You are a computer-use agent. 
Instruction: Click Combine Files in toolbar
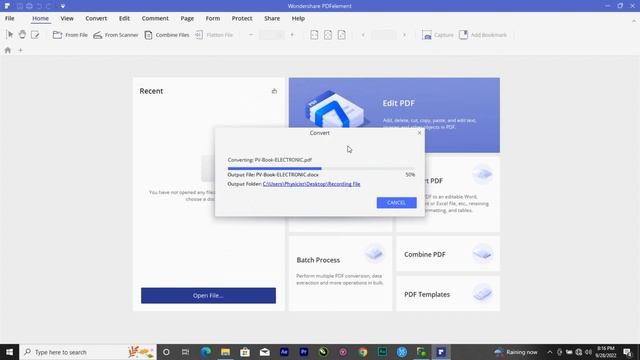(x=167, y=35)
